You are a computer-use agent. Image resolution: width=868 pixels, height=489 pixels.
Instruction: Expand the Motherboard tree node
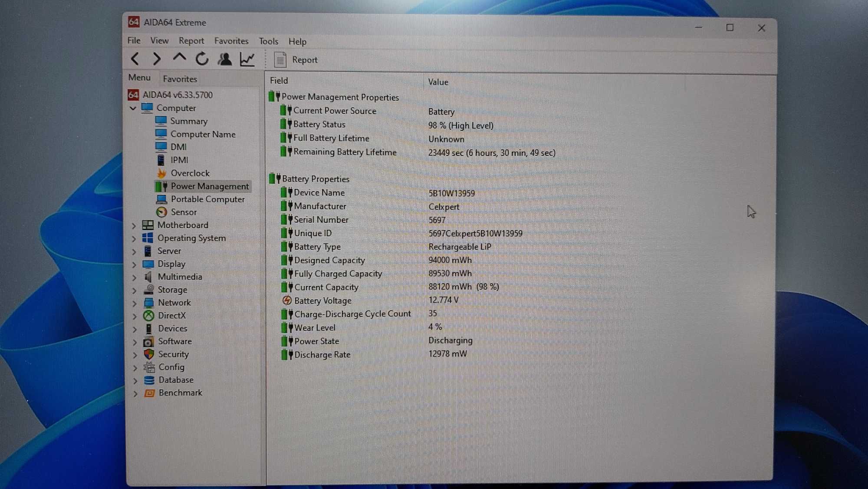point(134,225)
